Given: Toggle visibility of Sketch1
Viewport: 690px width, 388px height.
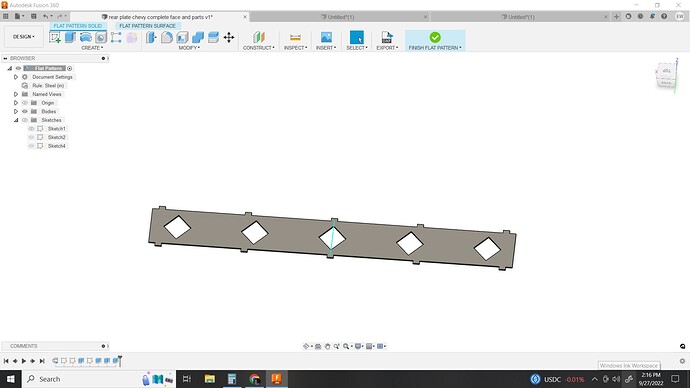Looking at the screenshot, I should 31,128.
